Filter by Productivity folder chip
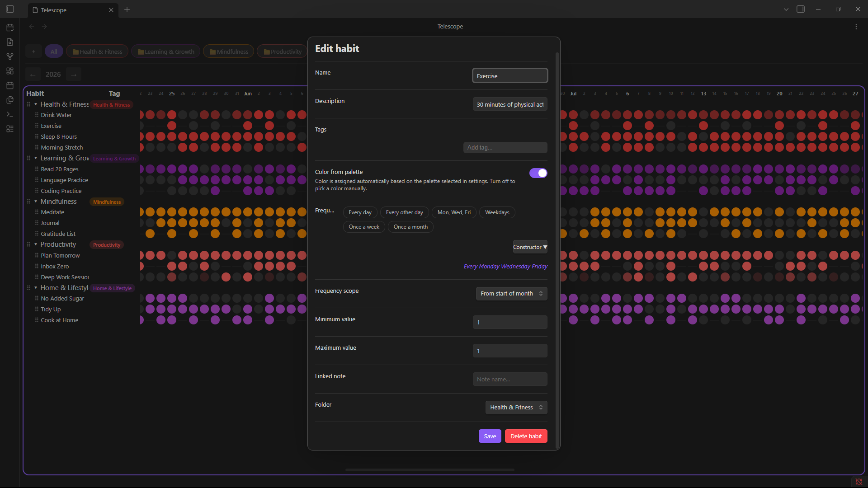Screen dimensions: 868x488 [x=282, y=52]
